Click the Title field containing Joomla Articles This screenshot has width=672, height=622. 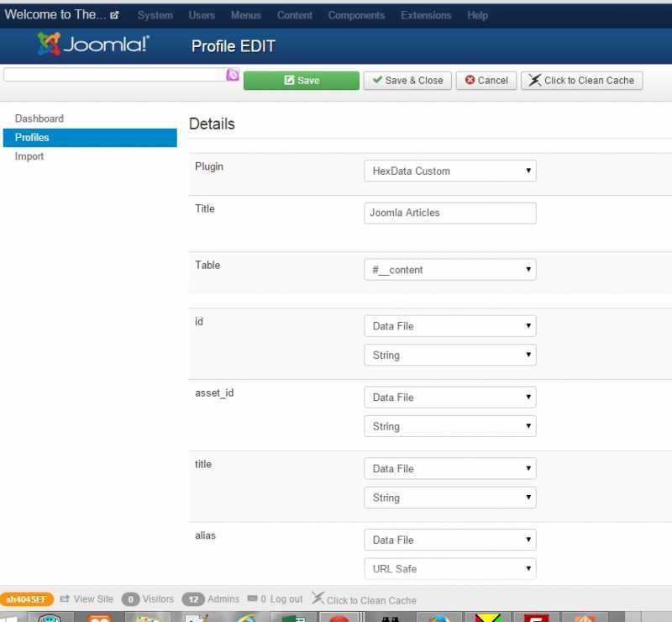point(450,213)
